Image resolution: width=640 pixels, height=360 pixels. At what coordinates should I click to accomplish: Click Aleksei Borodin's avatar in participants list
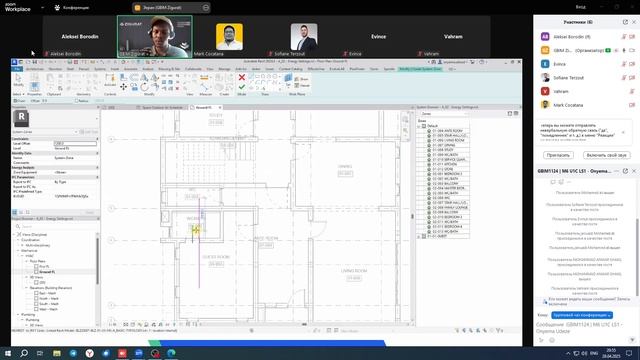point(545,37)
